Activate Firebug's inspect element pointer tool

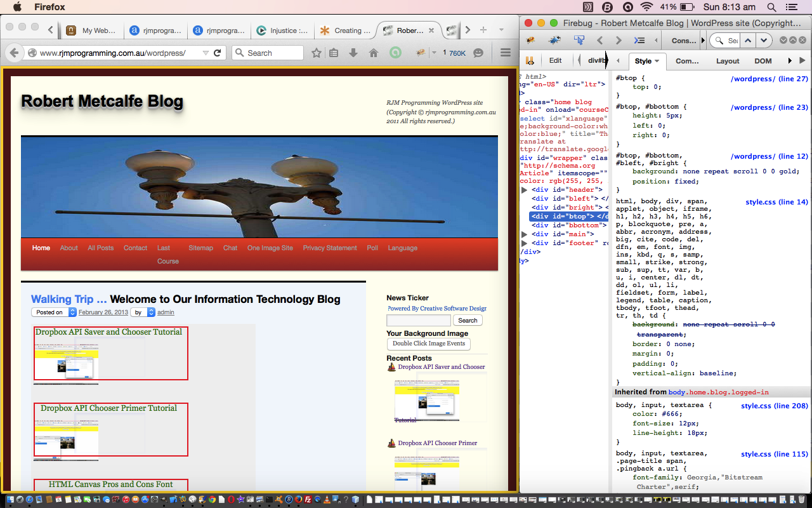tap(579, 40)
